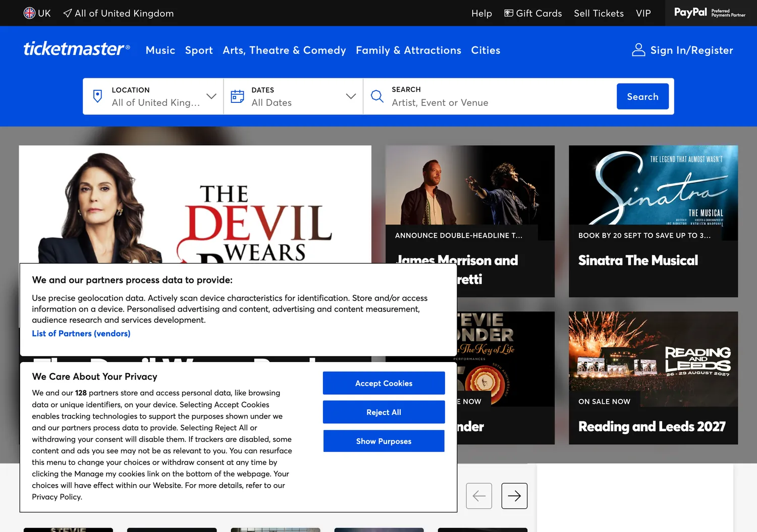Open the Cities menu

(x=485, y=50)
